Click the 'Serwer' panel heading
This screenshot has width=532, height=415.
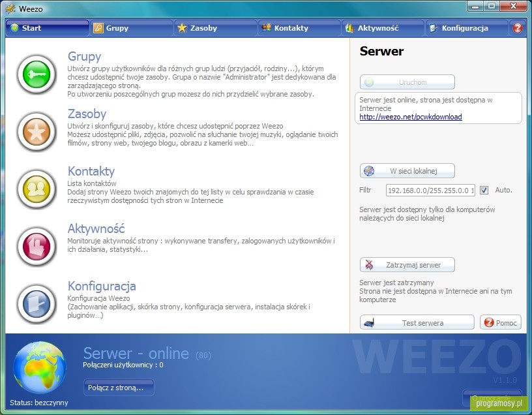click(x=381, y=52)
